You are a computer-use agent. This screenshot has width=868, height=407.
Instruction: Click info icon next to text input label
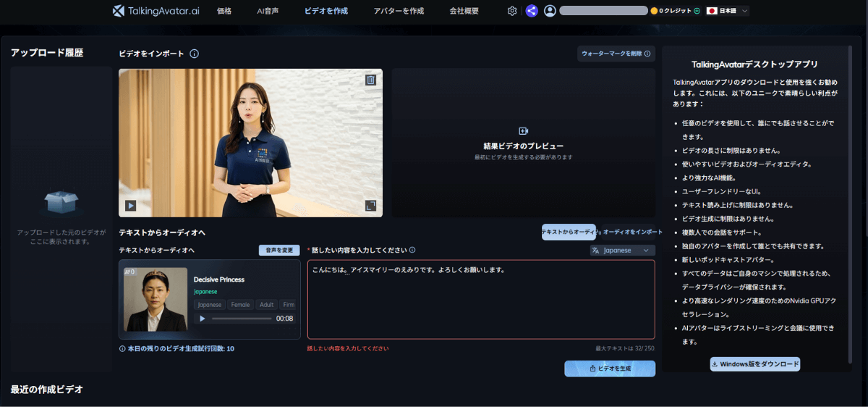coord(412,250)
